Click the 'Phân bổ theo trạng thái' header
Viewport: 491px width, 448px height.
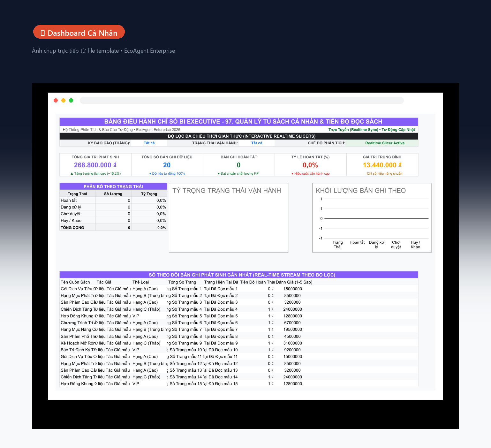click(x=113, y=186)
